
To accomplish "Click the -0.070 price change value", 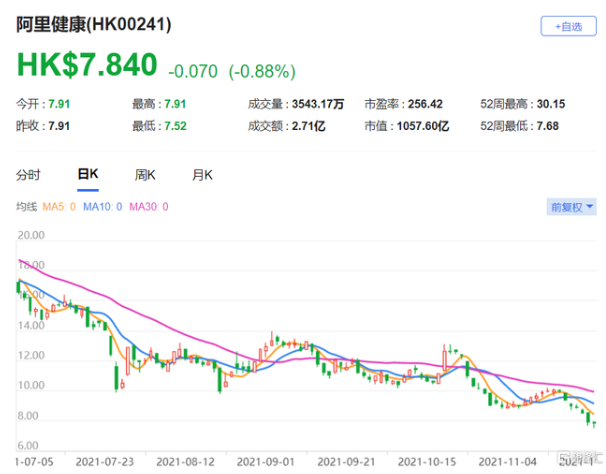I will tap(193, 72).
